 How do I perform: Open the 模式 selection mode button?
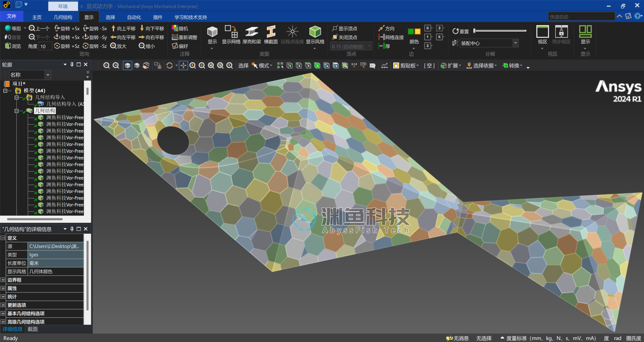[262, 66]
